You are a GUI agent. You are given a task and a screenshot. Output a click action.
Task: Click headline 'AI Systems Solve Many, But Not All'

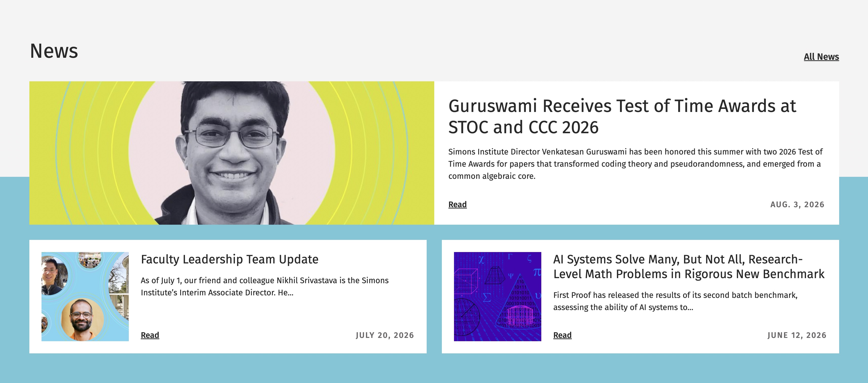tap(689, 267)
